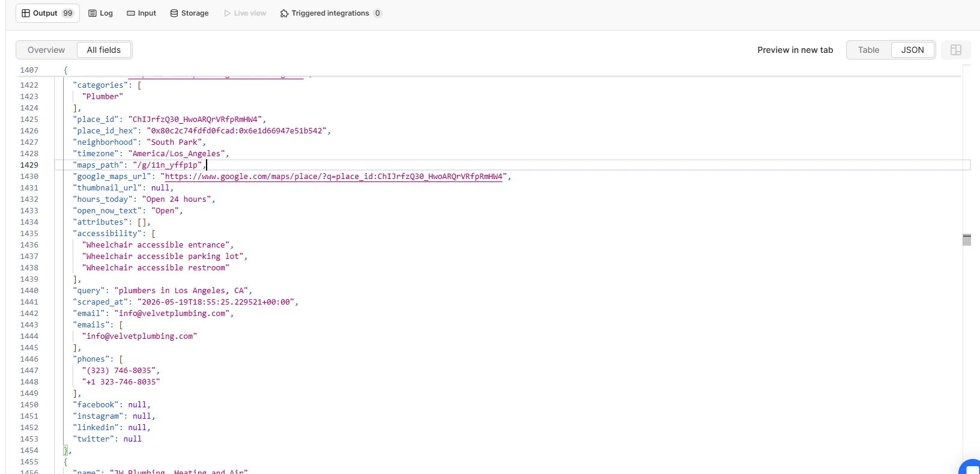
Task: Click the maps_path value "/g/11n_yffp1p"
Action: 168,165
